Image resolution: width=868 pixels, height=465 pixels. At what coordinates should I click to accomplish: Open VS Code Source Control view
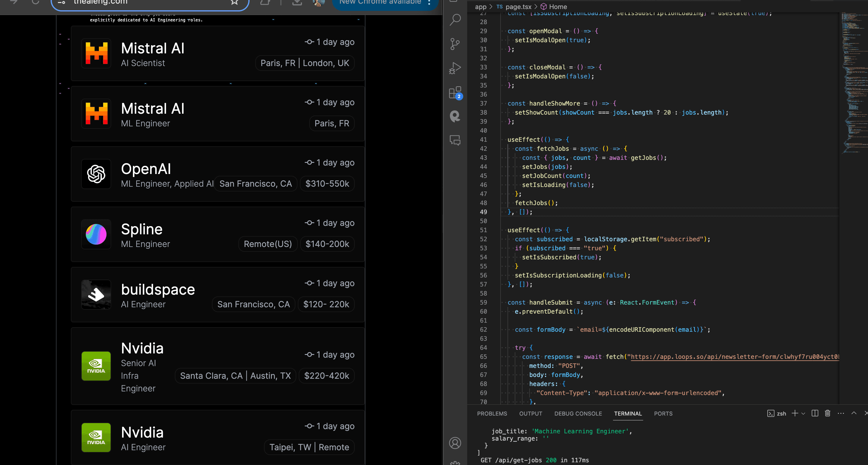(455, 44)
